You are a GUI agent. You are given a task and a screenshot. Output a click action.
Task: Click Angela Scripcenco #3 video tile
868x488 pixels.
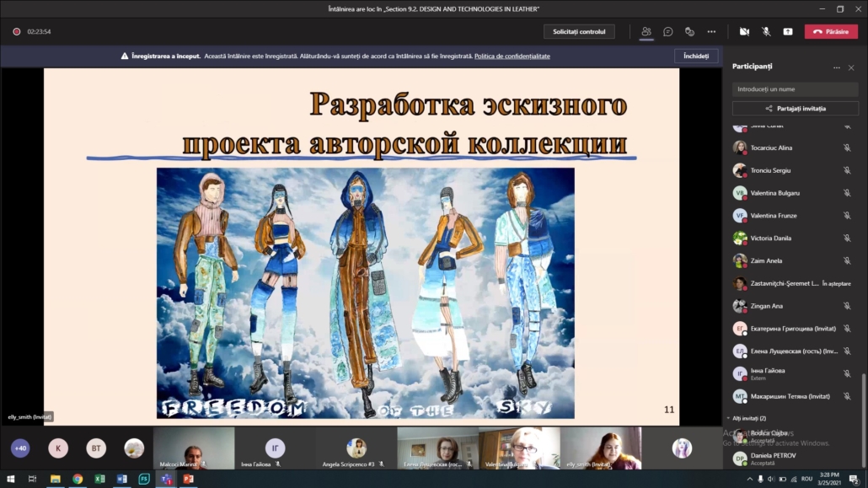(x=356, y=448)
